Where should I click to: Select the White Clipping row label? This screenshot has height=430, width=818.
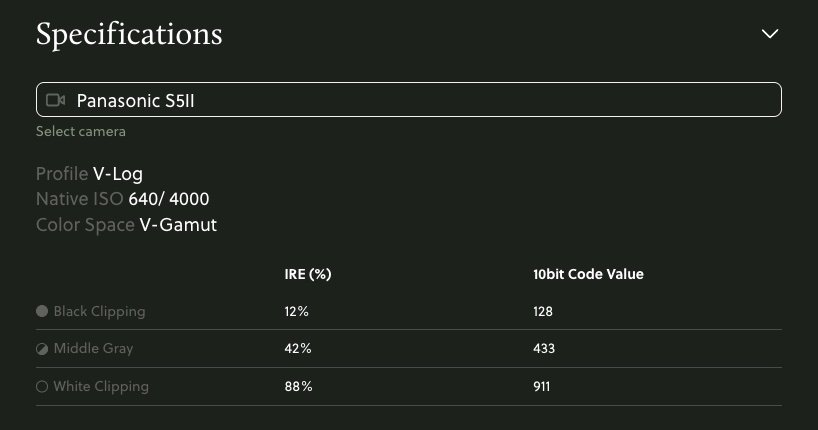(x=101, y=386)
